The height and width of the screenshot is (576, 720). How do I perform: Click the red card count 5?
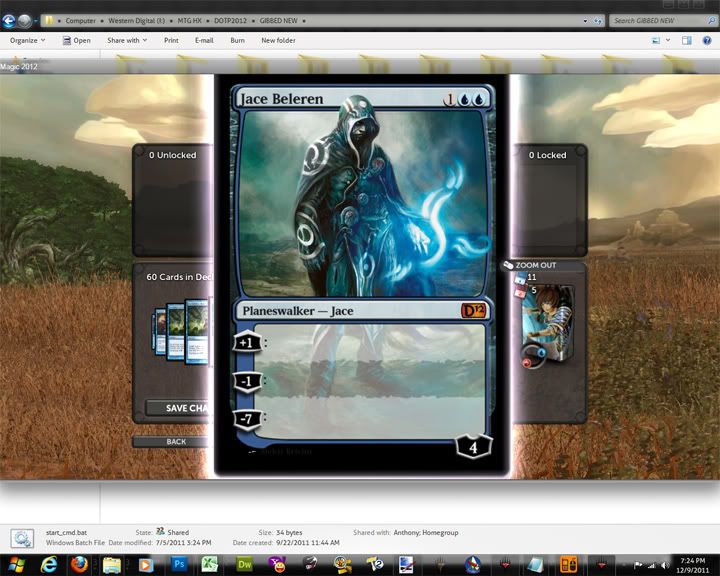pyautogui.click(x=534, y=290)
